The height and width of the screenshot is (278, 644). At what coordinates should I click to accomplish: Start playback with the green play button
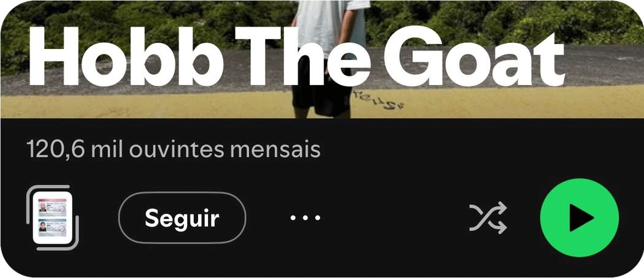coord(579,218)
